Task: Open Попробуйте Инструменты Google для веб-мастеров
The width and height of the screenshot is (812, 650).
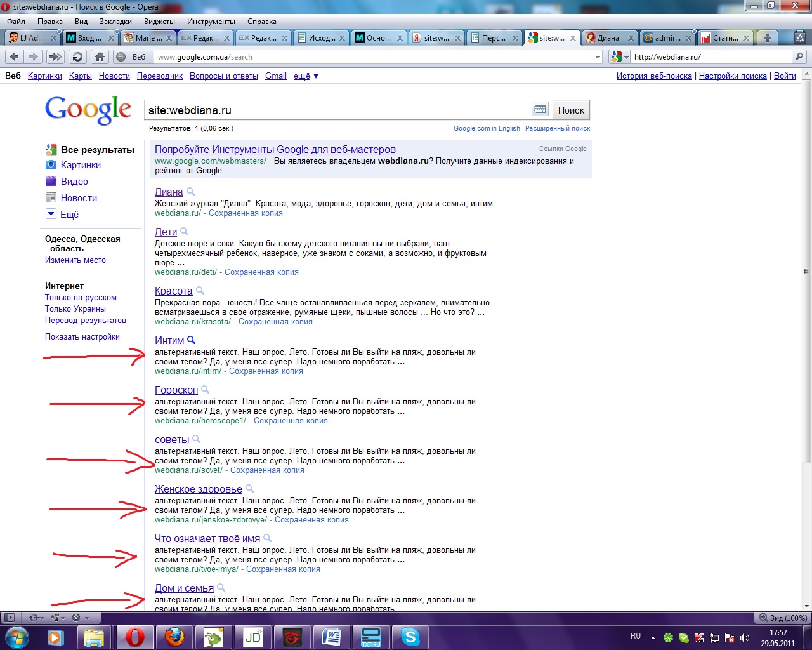Action: coord(275,150)
